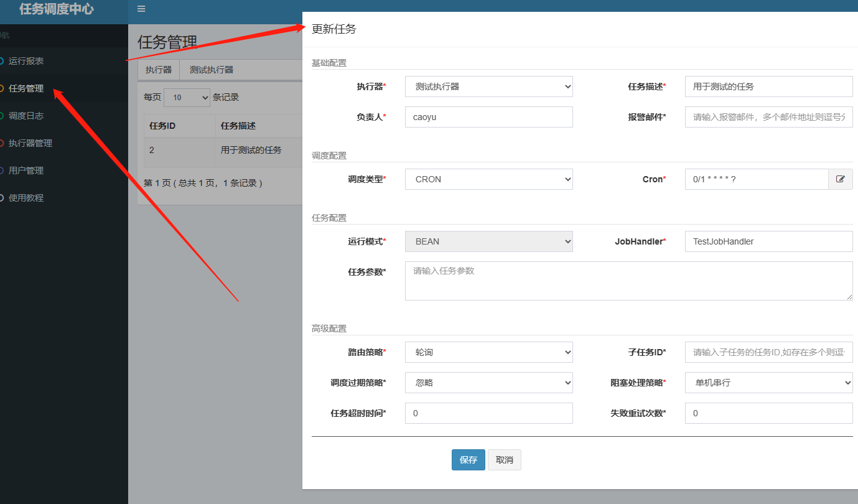Viewport: 858px width, 504px height.
Task: Open 使用教程 sidebar link
Action: pos(26,198)
